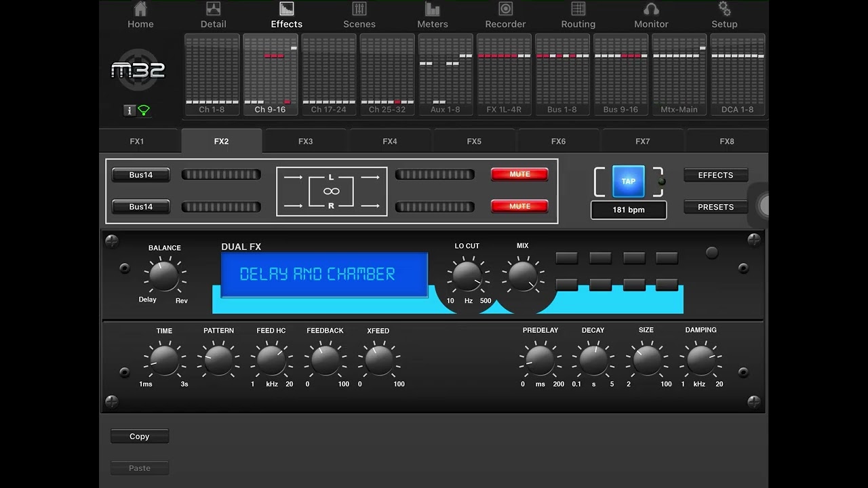Switch to the FX8 tab
The height and width of the screenshot is (488, 868).
[726, 141]
